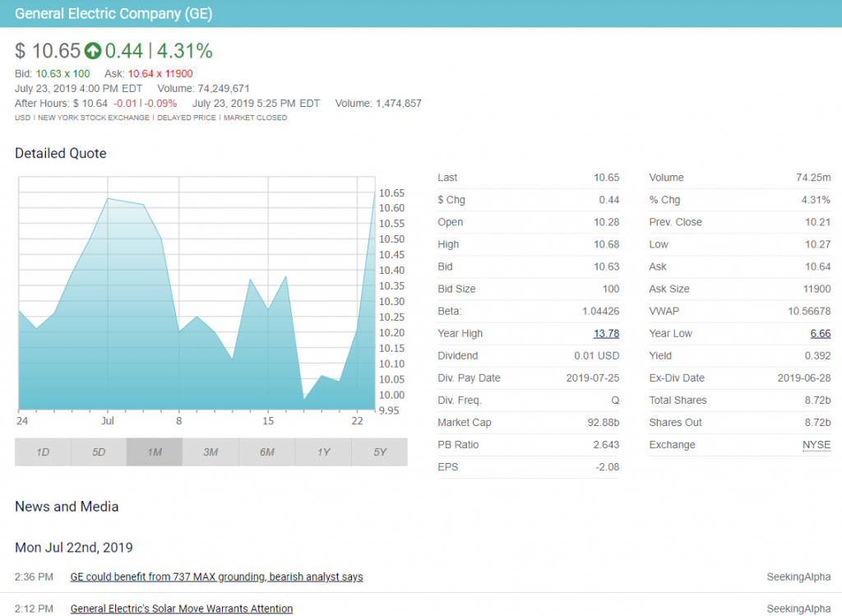842x616 pixels.
Task: Click the PB Ratio value 2.643
Action: (x=606, y=445)
